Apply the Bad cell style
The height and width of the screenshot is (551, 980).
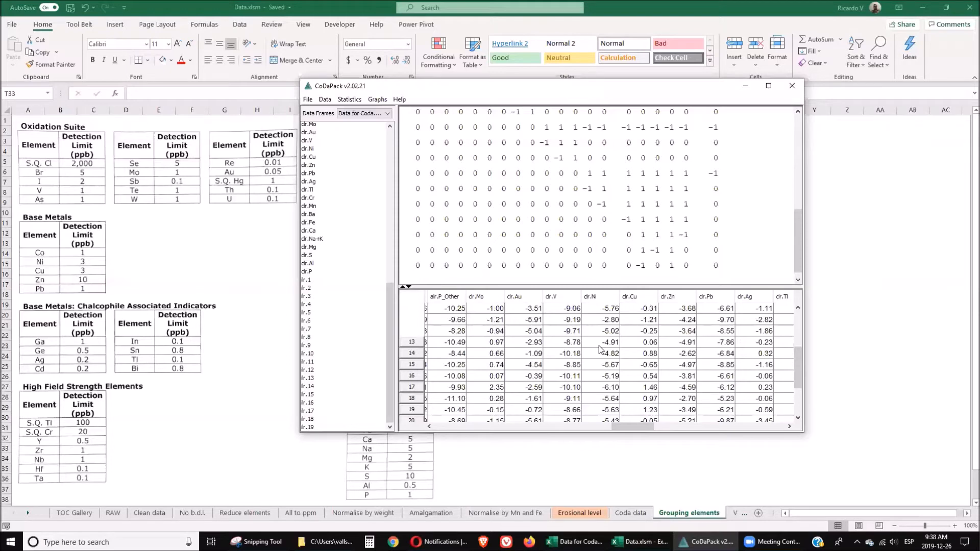(x=678, y=43)
